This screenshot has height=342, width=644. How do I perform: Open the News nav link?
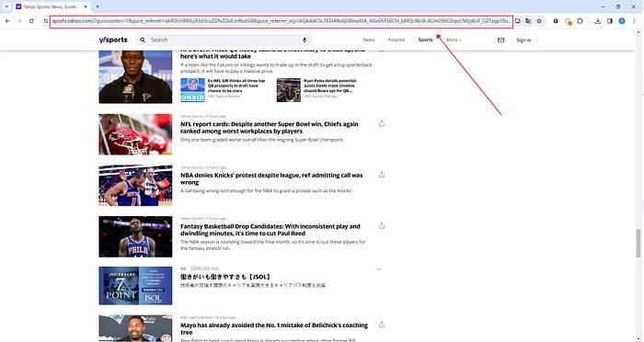coord(369,40)
